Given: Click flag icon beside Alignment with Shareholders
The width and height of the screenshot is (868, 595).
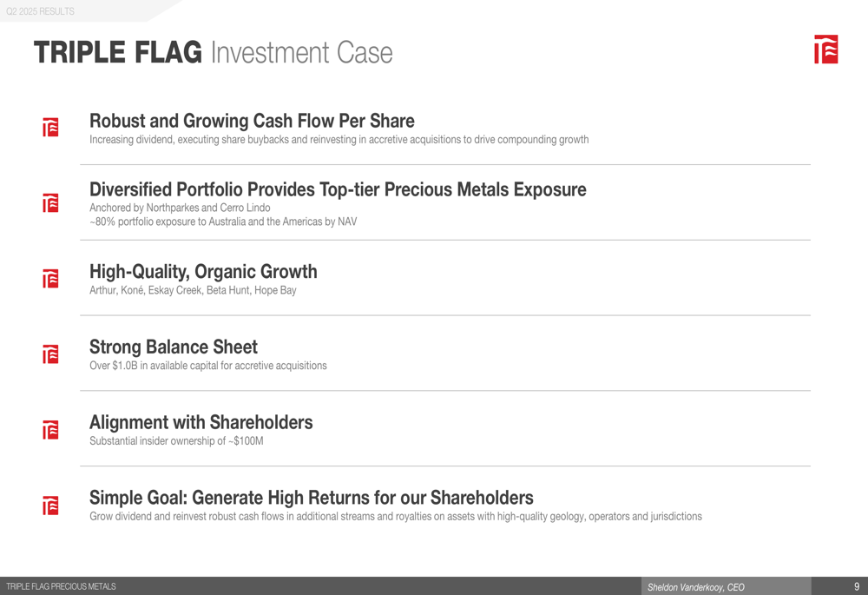Looking at the screenshot, I should [x=50, y=429].
